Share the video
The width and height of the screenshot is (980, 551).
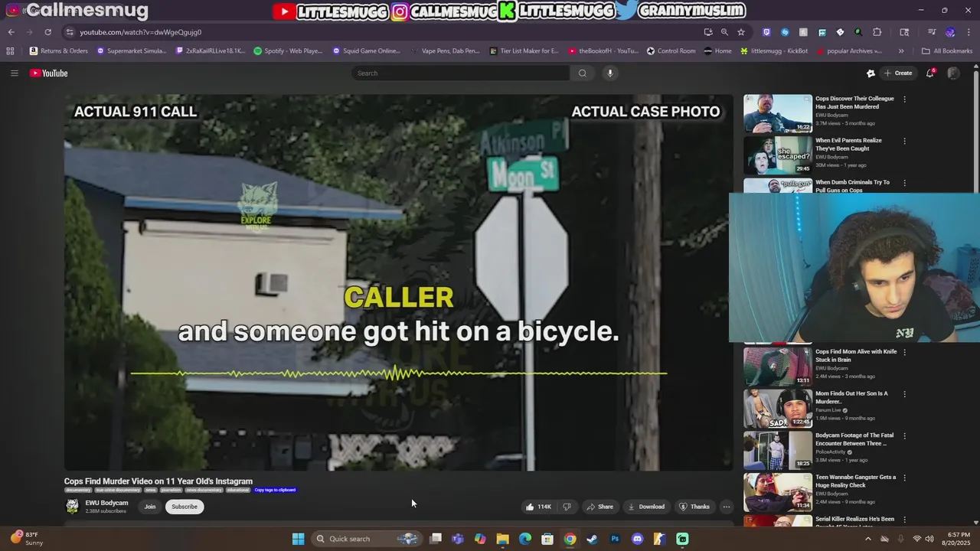coord(599,507)
